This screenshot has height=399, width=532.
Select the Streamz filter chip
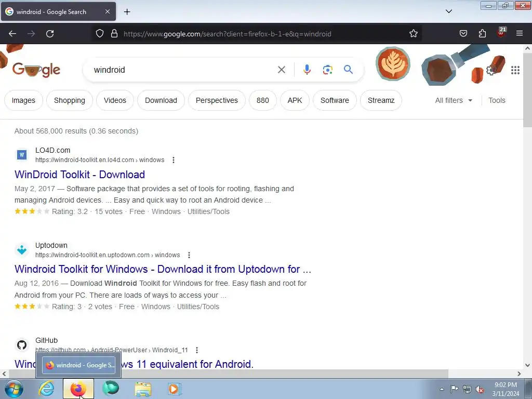(381, 100)
